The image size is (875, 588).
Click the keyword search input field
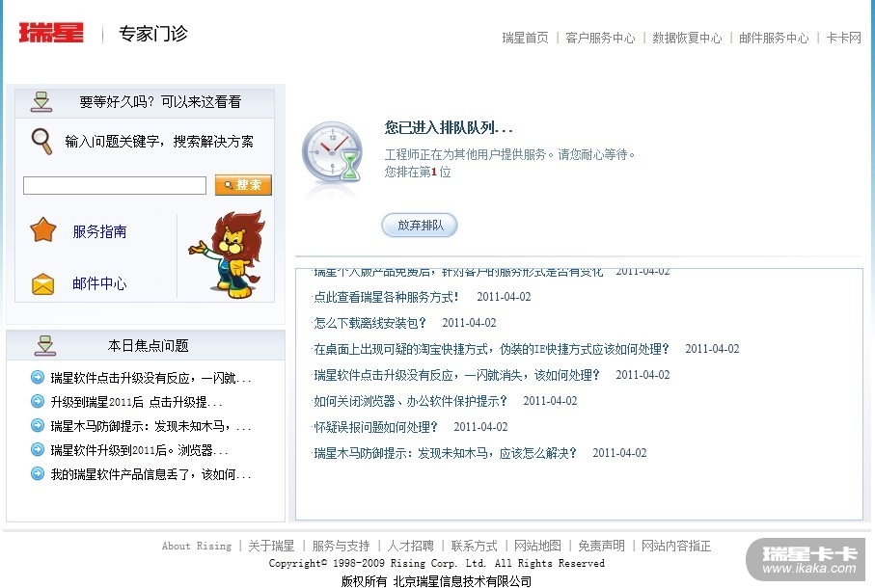point(115,186)
